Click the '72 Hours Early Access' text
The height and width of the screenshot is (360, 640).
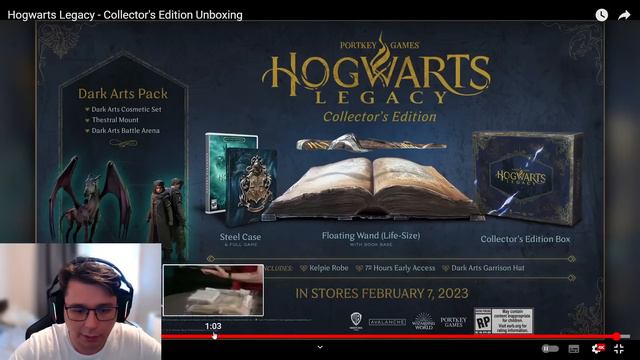(400, 268)
